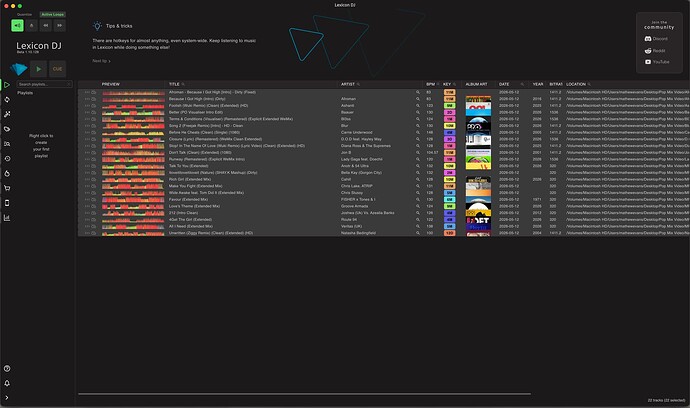Screen dimensions: 690x408
Task: Sort by the ARTIST column header
Action: coord(348,84)
